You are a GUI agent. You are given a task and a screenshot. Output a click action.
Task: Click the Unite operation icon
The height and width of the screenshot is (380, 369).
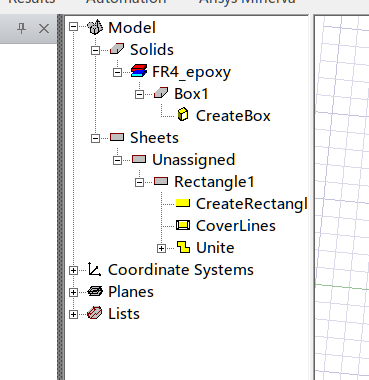(183, 247)
